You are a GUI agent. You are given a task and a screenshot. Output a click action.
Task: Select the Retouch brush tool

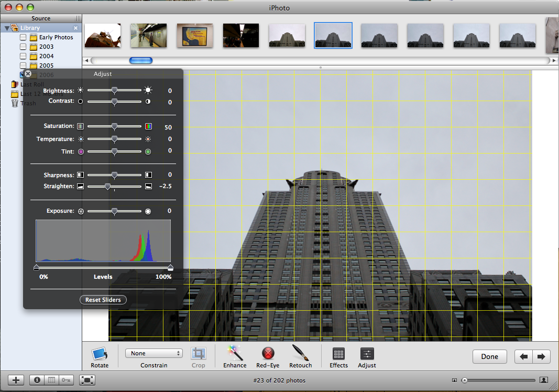[x=300, y=353]
